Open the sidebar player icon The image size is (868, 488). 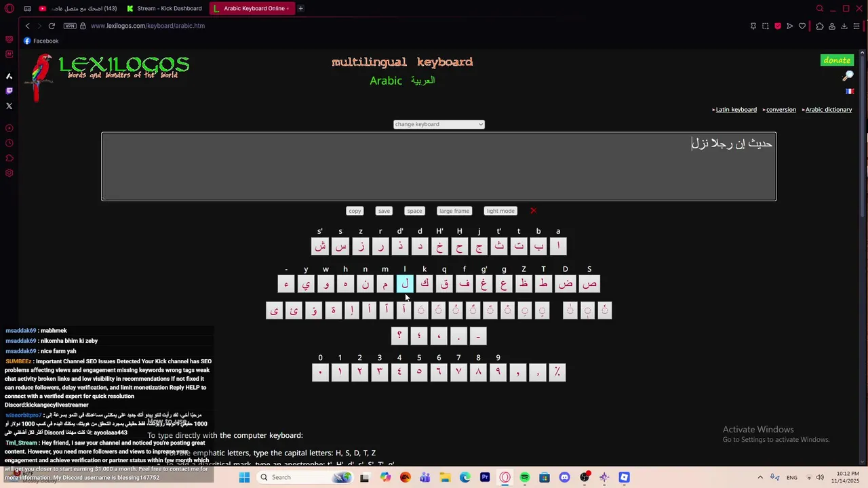pyautogui.click(x=9, y=128)
